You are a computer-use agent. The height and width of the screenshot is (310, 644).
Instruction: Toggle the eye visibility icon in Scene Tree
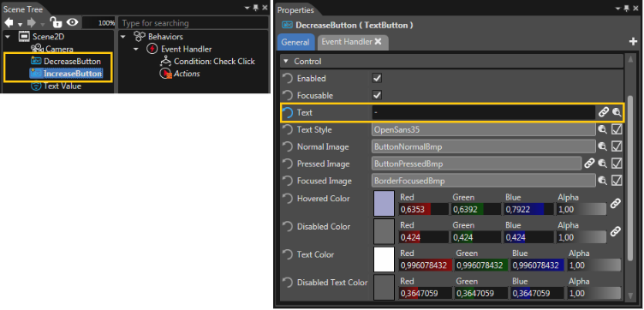(x=73, y=22)
